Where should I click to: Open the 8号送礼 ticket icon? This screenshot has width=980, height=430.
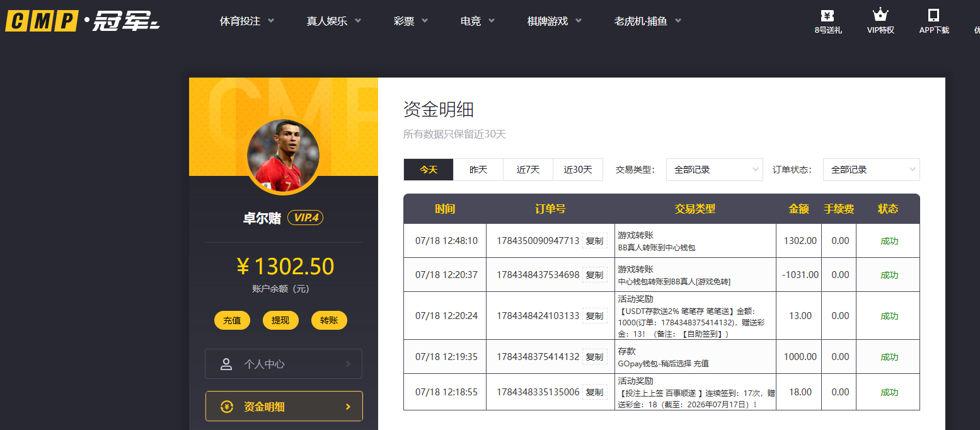pyautogui.click(x=827, y=15)
